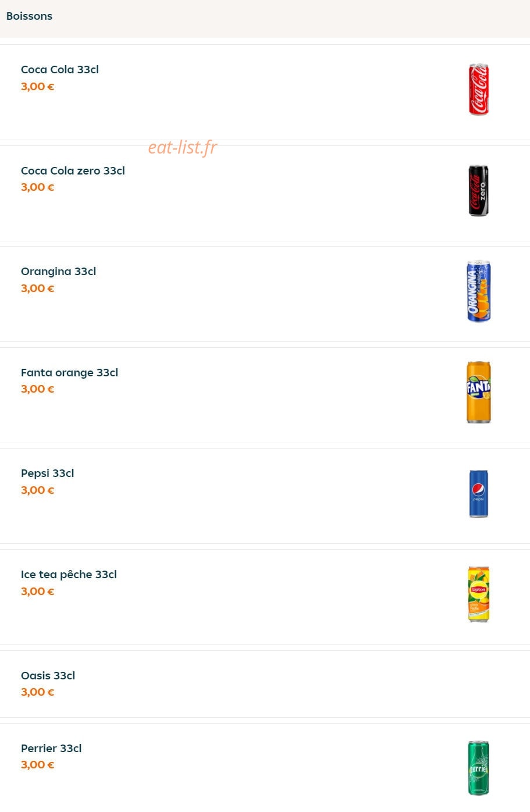Click the Boissons category header
The image size is (530, 812).
pyautogui.click(x=29, y=16)
